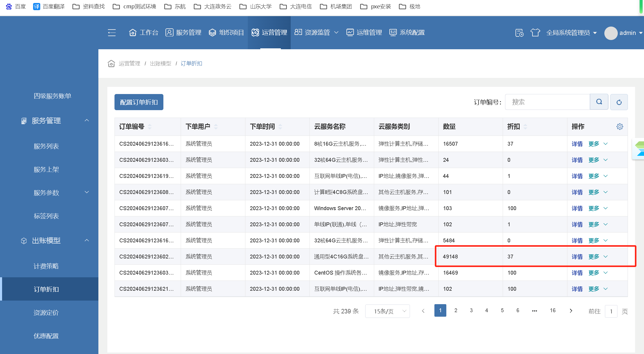Open the pxe安装 bookmark folder
644x354 pixels.
pyautogui.click(x=376, y=6)
